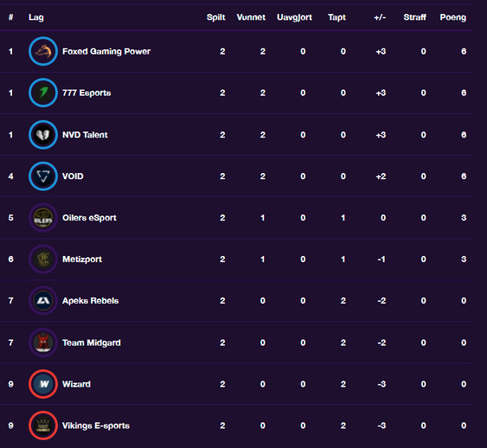The image size is (487, 448).
Task: Click the Uavgjort column header
Action: [294, 17]
